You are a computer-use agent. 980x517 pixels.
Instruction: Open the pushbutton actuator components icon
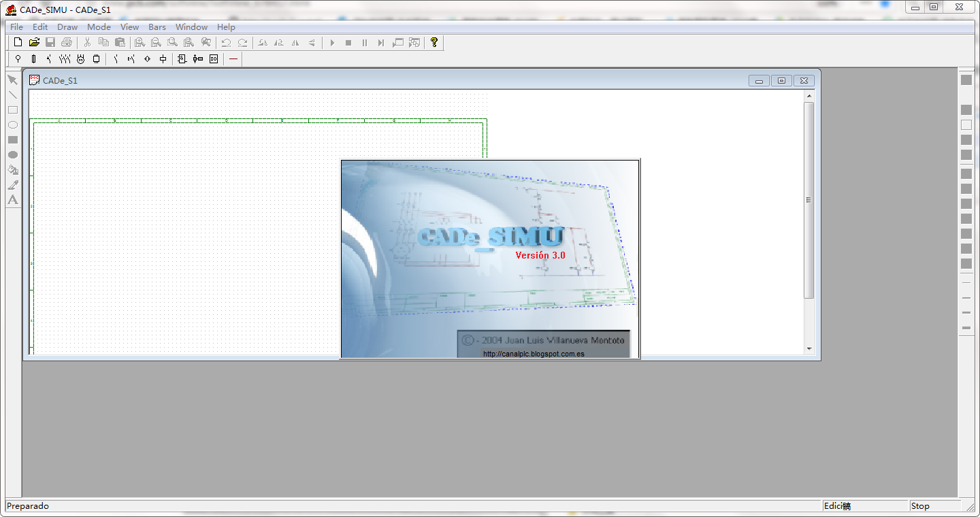131,59
